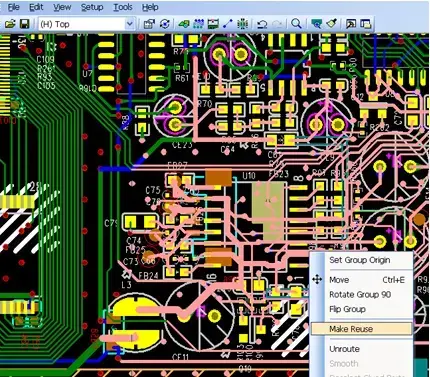Open the Help menu
The width and height of the screenshot is (430, 377).
click(150, 7)
